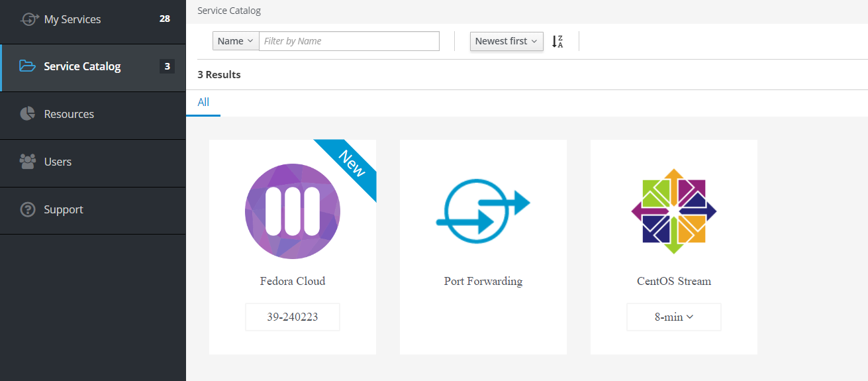Open the Name filter type dropdown
This screenshot has height=381, width=868.
[236, 41]
